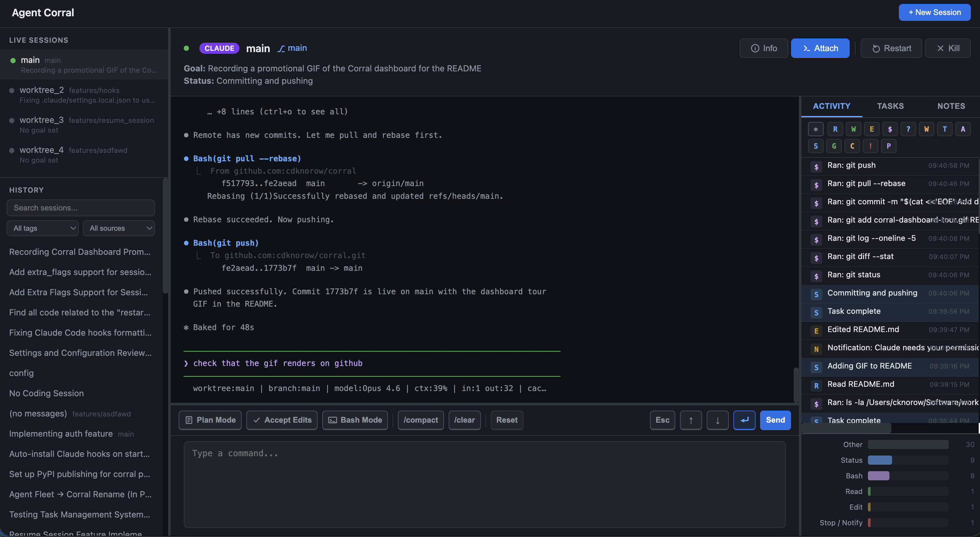Open session Info

(764, 48)
